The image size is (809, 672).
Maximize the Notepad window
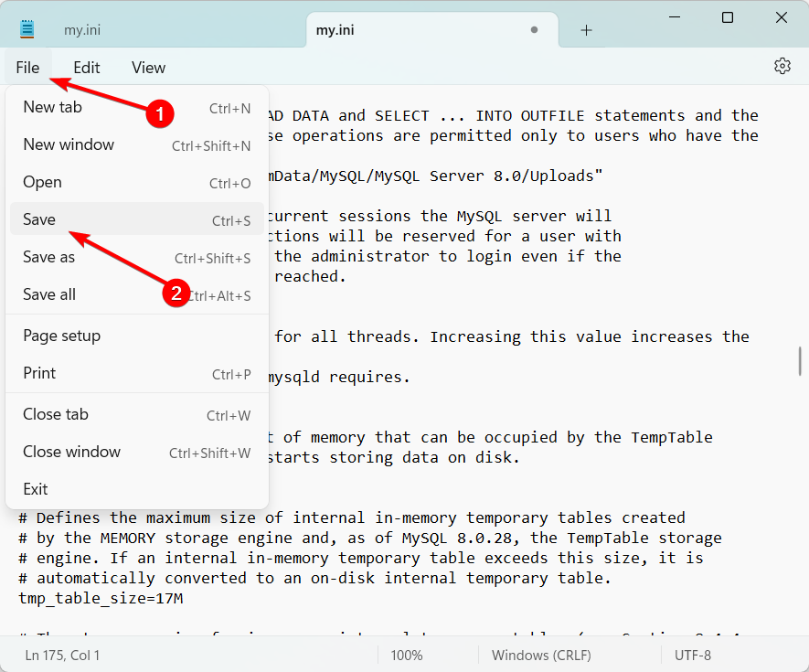[728, 17]
